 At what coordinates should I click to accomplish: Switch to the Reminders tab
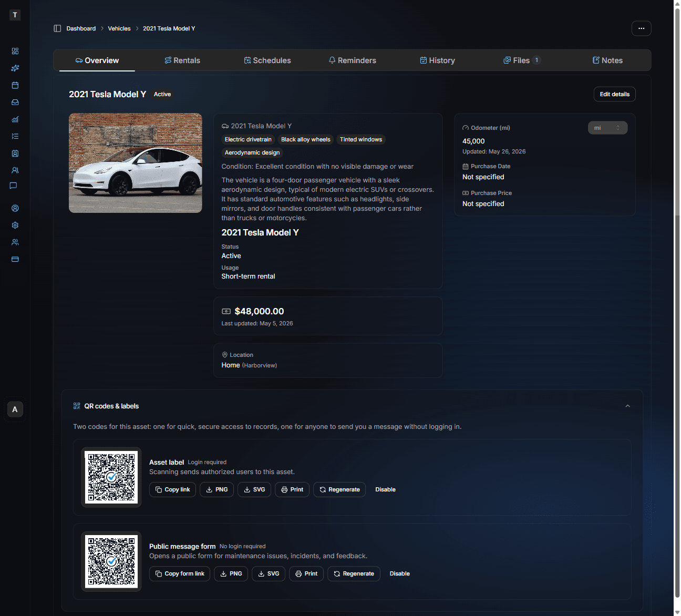(x=353, y=60)
